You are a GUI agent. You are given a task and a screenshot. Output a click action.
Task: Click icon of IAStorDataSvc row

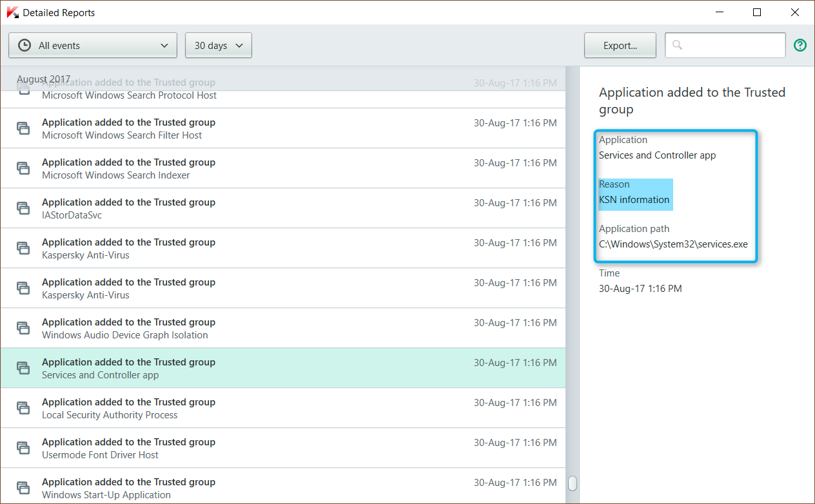click(23, 208)
